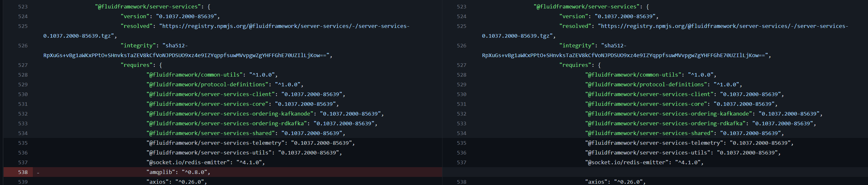Click right pane "server-services-ordering-kafkanode" line
Image resolution: width=868 pixels, height=185 pixels.
tap(704, 114)
